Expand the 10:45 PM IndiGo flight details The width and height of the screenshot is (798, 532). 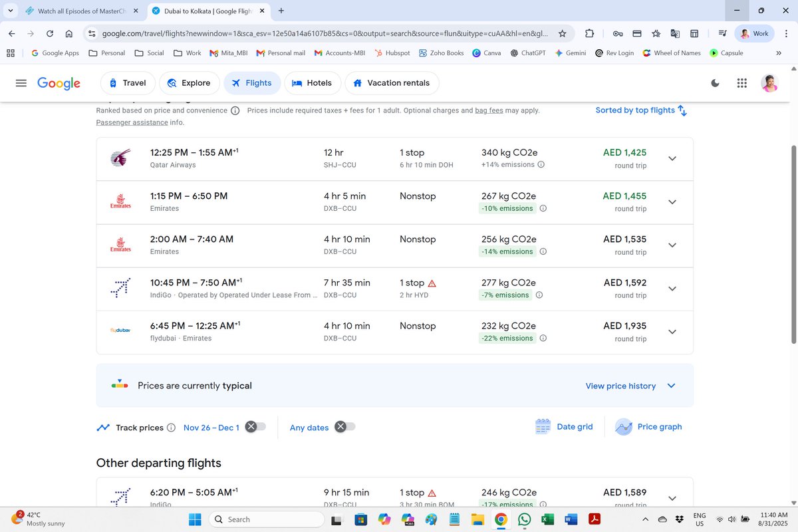point(672,289)
